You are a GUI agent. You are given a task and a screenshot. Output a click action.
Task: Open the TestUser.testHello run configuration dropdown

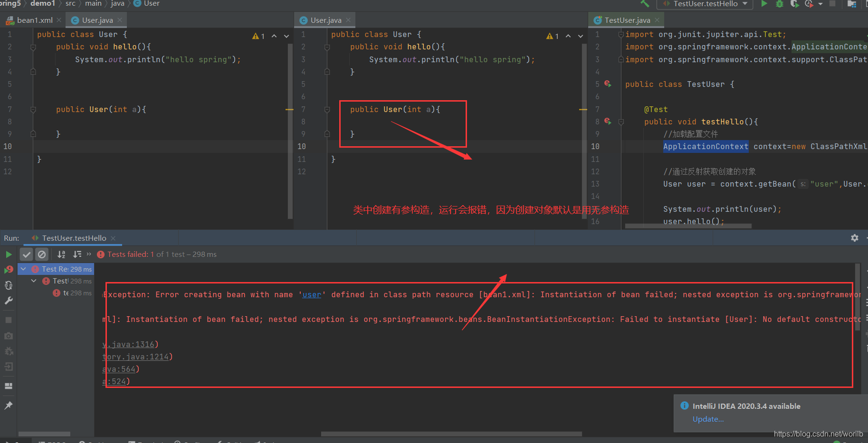[x=706, y=4]
